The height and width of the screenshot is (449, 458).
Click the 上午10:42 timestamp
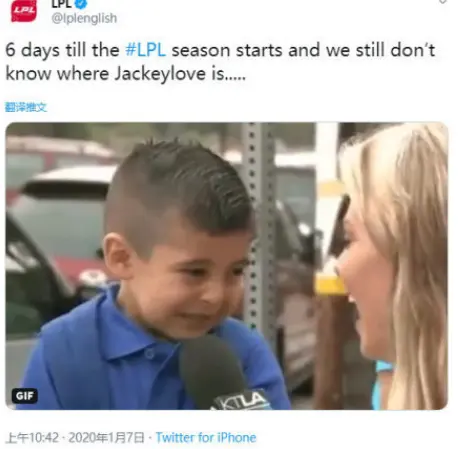(x=32, y=437)
